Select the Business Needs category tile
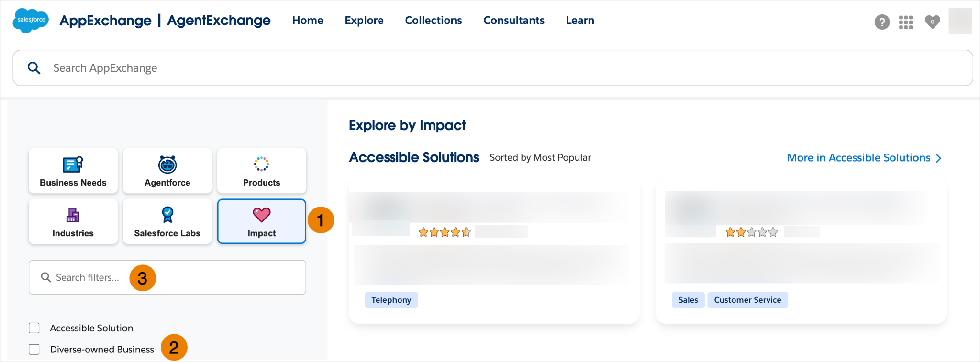 click(73, 171)
